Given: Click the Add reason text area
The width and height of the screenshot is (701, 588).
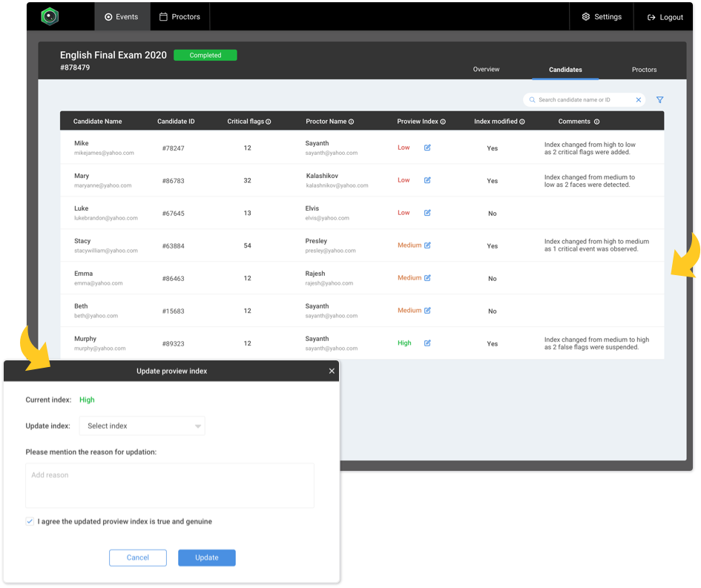Looking at the screenshot, I should pyautogui.click(x=169, y=486).
